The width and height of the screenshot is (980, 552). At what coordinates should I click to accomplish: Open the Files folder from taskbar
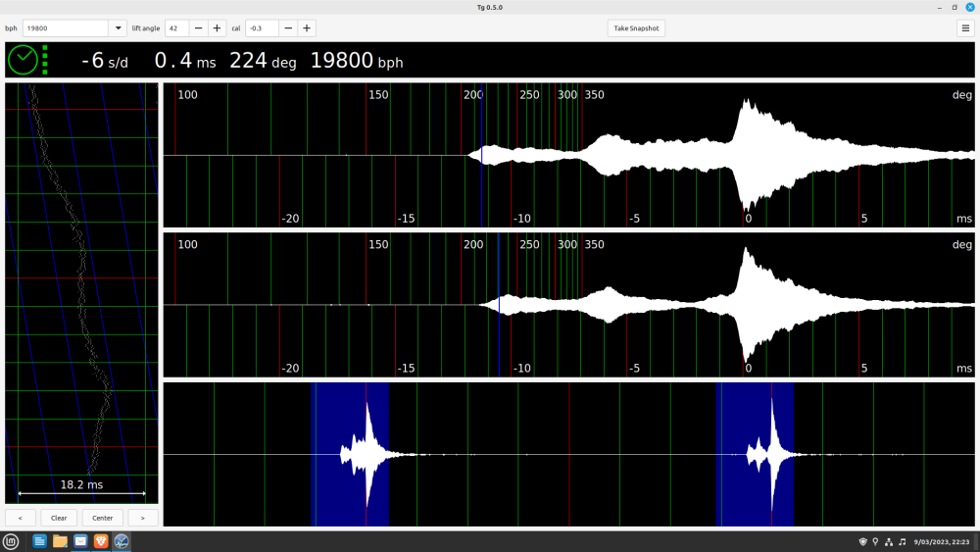click(60, 541)
